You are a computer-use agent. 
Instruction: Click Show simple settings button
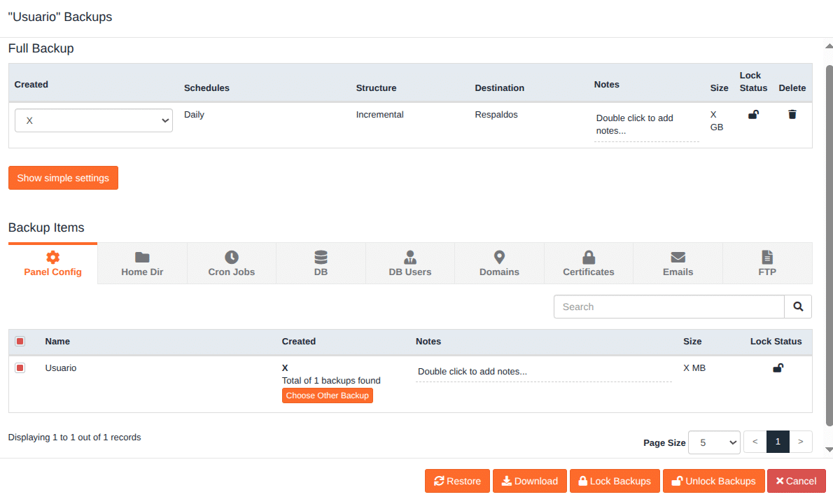tap(63, 178)
